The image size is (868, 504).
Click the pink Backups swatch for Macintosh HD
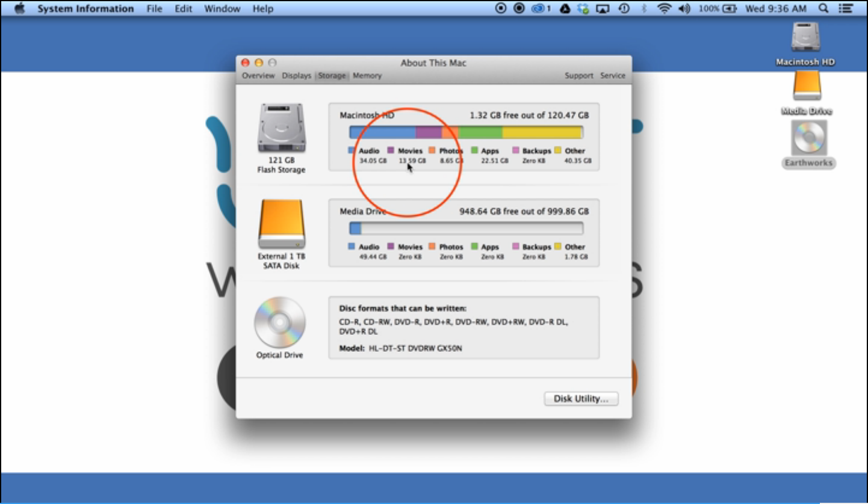516,150
